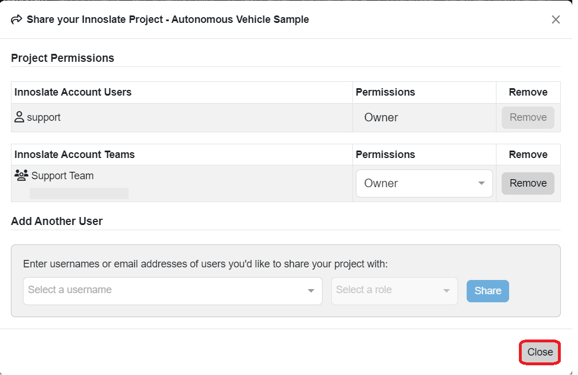Click the disabled Remove button for support
578x375 pixels.
[x=528, y=117]
